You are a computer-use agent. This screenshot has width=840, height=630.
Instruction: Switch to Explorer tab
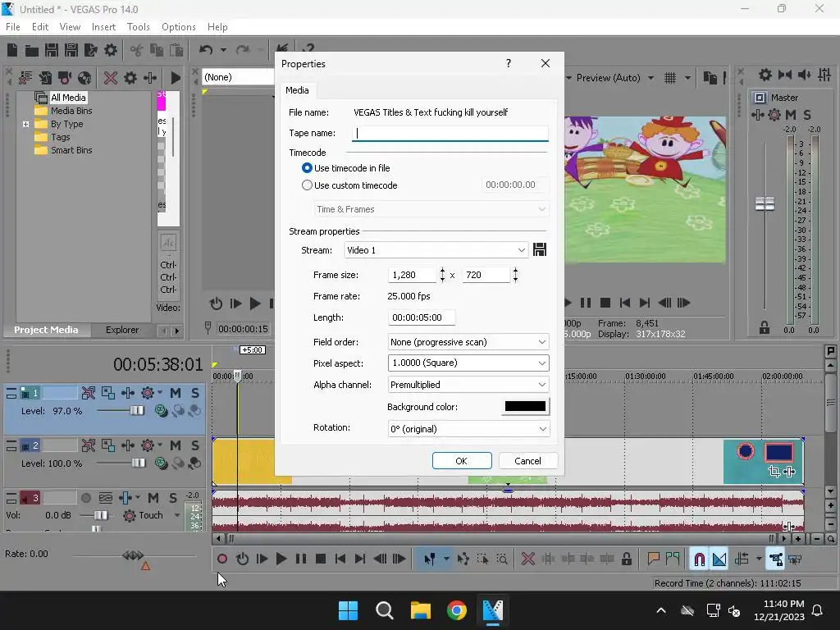[122, 330]
